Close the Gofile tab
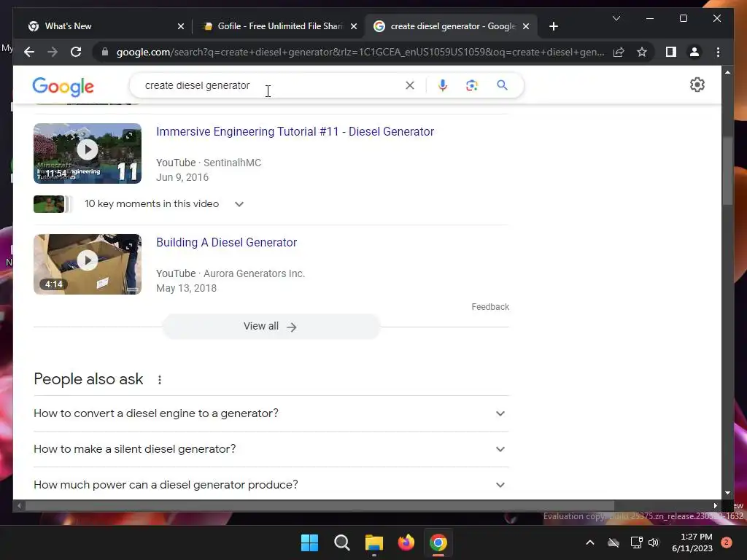The height and width of the screenshot is (560, 747). (x=354, y=26)
